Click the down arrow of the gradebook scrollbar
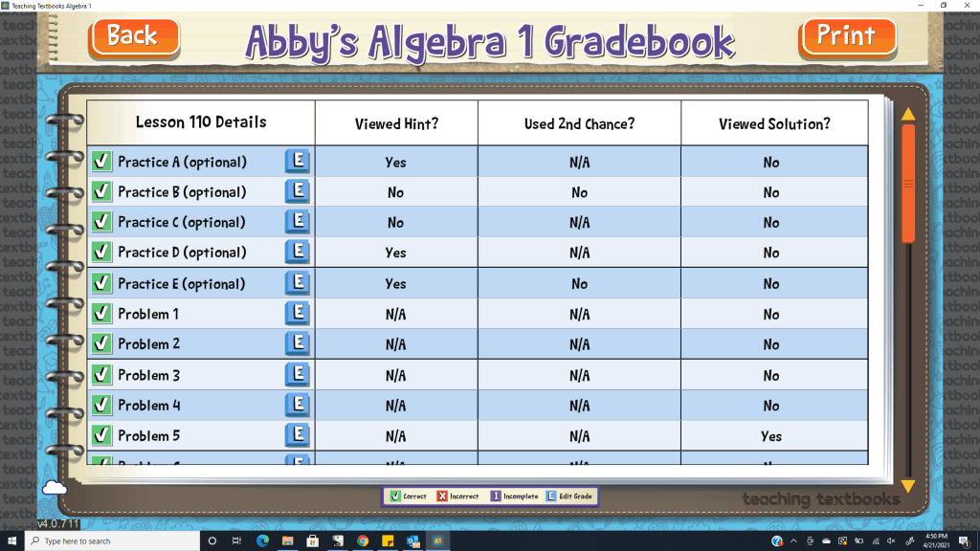Screen dimensions: 980x551 tap(908, 485)
